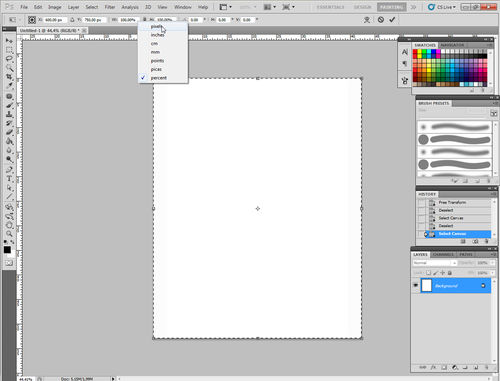Toggle maintain aspect ratio link icon
Screen dimensions: 500x381
click(145, 20)
